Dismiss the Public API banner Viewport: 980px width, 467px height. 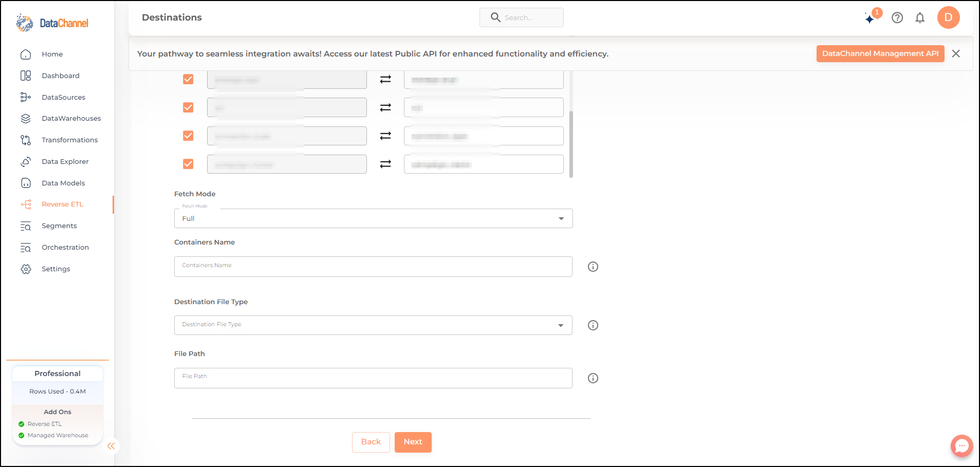click(956, 54)
